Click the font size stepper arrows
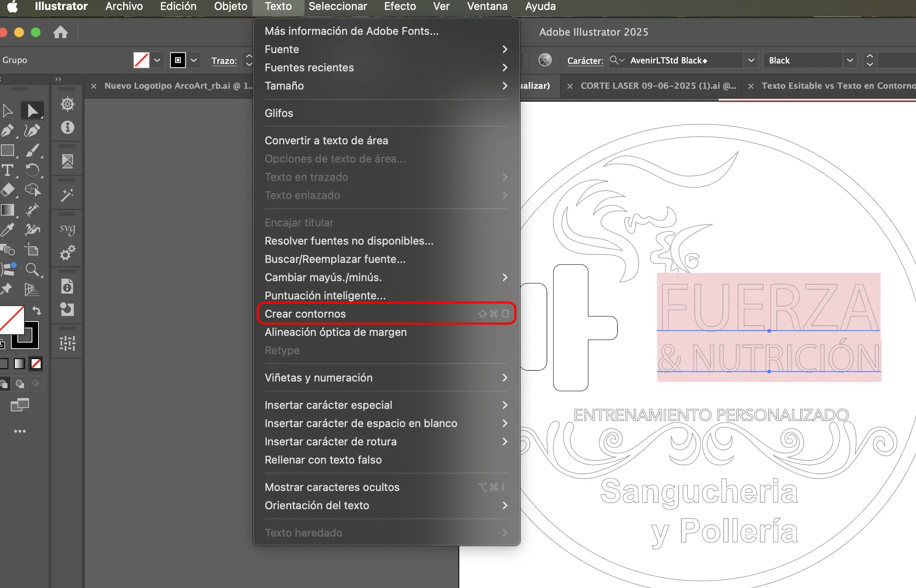This screenshot has height=588, width=916. tap(870, 60)
